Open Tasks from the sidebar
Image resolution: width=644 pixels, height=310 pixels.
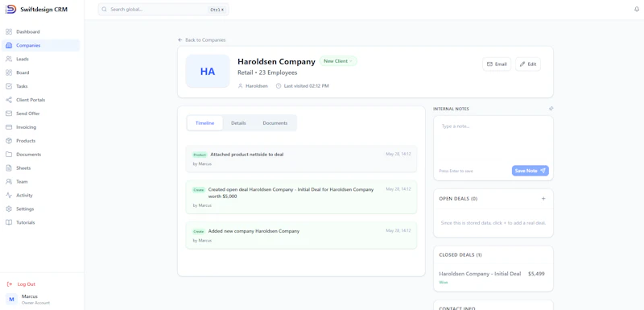point(41,86)
